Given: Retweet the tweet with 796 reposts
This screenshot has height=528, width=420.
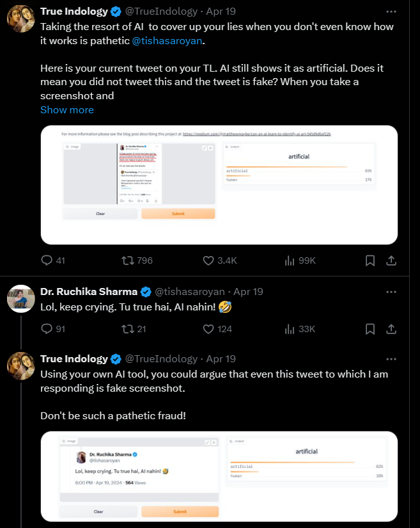Looking at the screenshot, I should click(x=127, y=260).
